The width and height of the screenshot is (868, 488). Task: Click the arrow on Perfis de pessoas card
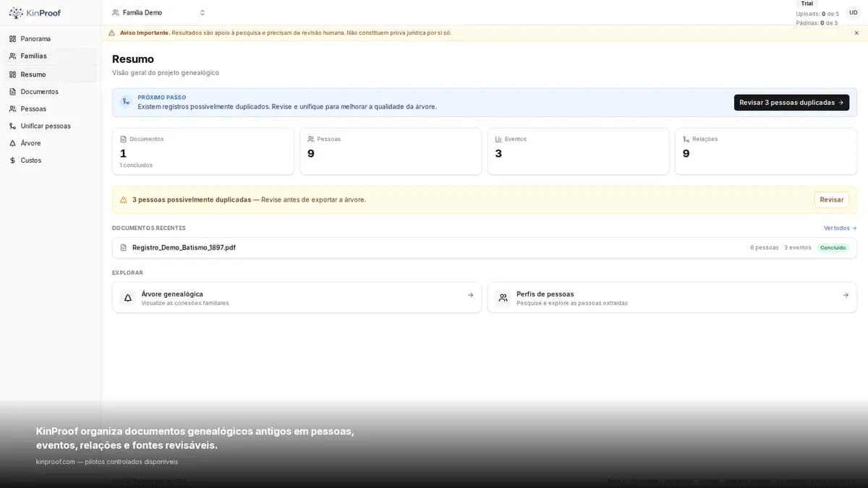846,295
